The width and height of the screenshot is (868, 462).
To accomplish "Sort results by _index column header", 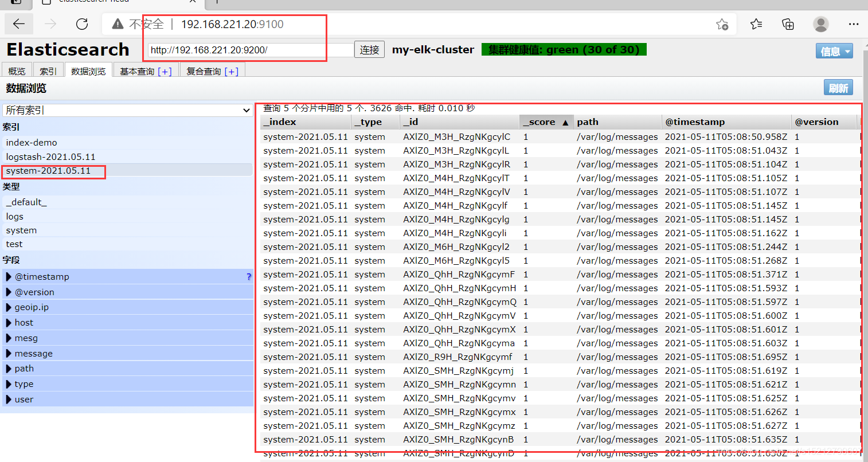I will pos(305,122).
